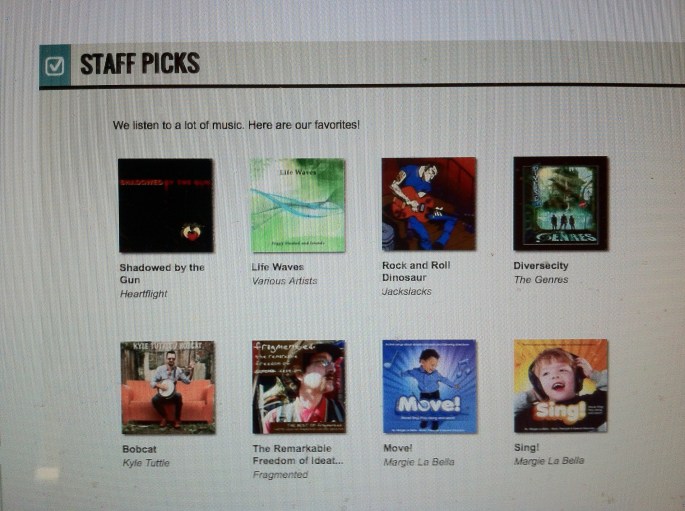The width and height of the screenshot is (685, 511).
Task: Open the Shadowed by the Gun album cover
Action: point(166,205)
